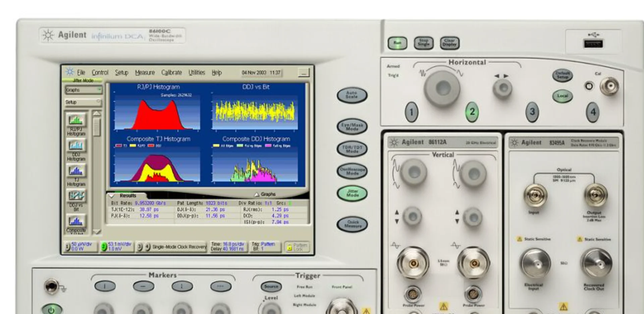
Task: Push the Clear Display hardware button
Action: tap(449, 43)
